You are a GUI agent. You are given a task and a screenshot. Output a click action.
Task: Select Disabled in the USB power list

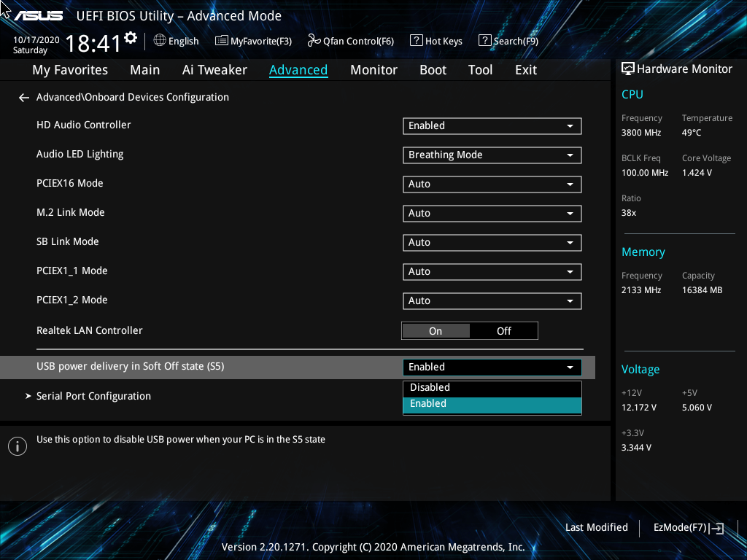(492, 389)
